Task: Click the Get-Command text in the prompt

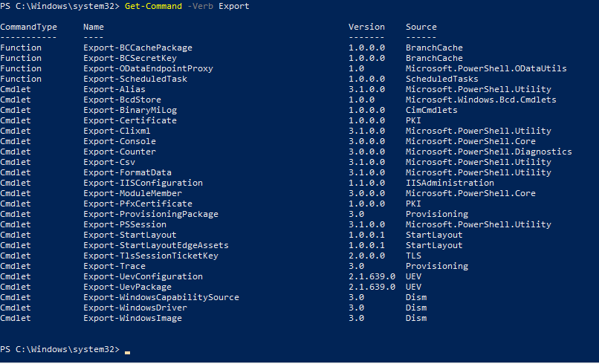Action: click(153, 6)
